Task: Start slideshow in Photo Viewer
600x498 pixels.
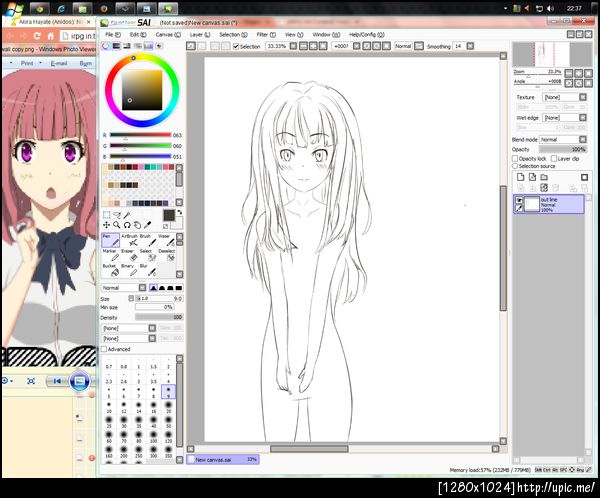Action: point(79,381)
